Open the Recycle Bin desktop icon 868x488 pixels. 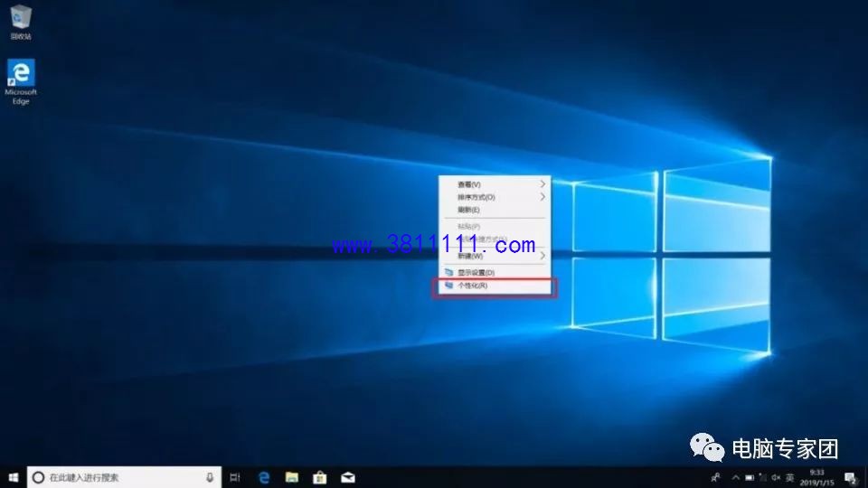[x=21, y=22]
